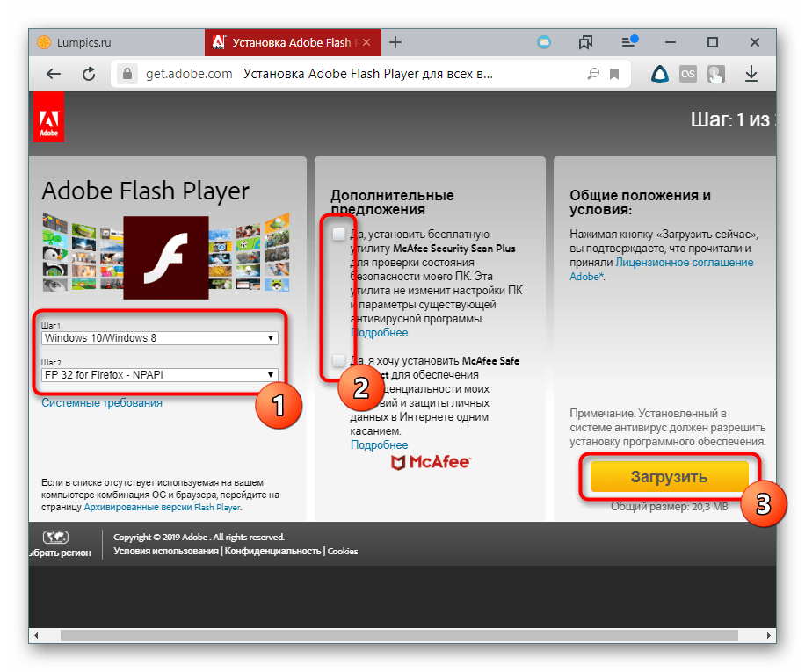Open the weather cloud icon in tab bar
Screen dimensions: 805x672
pyautogui.click(x=544, y=42)
